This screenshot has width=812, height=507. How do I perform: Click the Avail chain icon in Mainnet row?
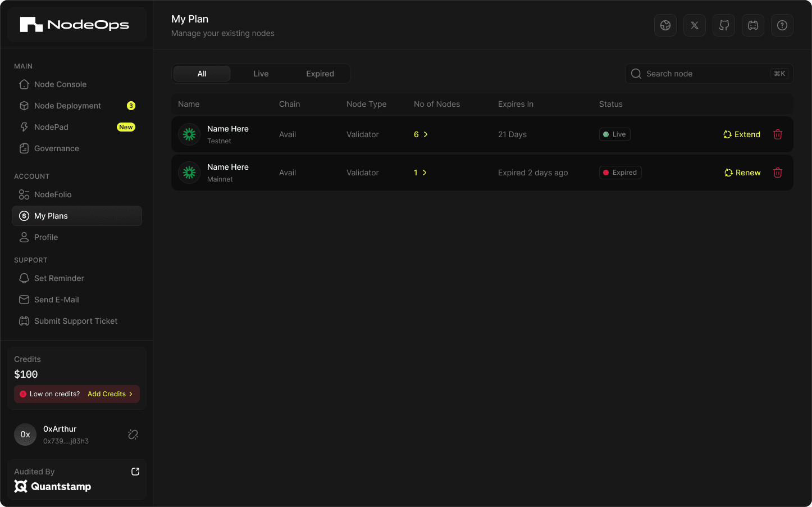(189, 173)
